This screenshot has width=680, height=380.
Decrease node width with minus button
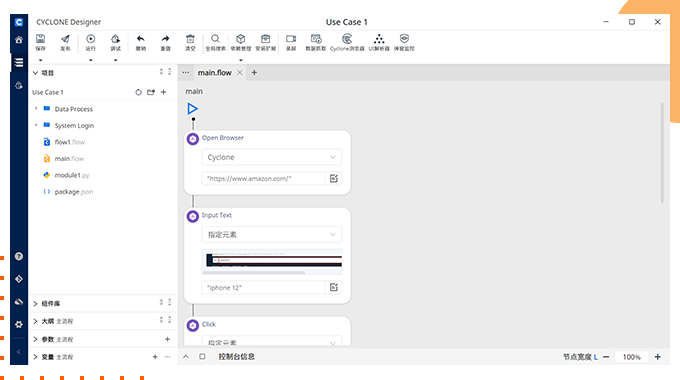(606, 357)
